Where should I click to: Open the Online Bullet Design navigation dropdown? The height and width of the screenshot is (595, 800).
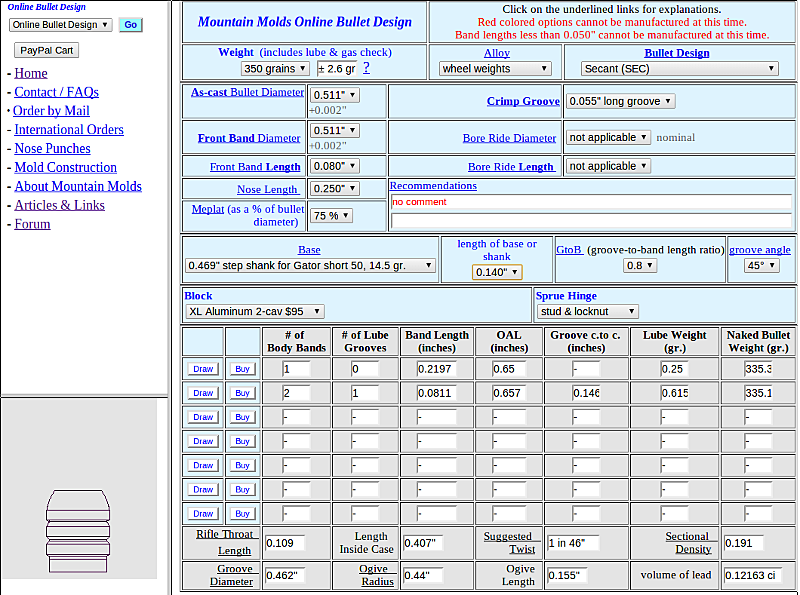tap(60, 24)
